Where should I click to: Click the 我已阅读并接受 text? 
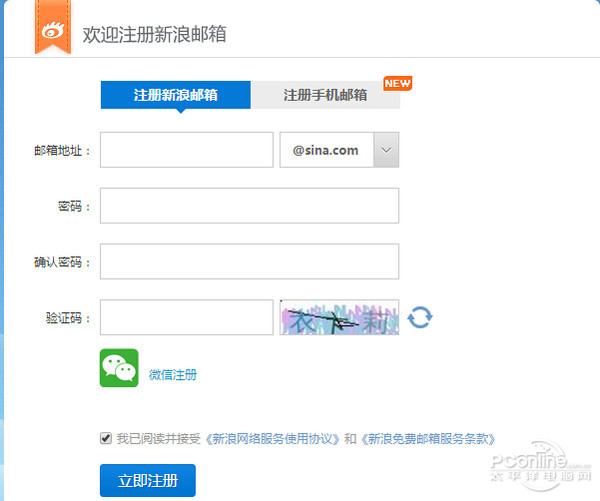click(x=159, y=439)
